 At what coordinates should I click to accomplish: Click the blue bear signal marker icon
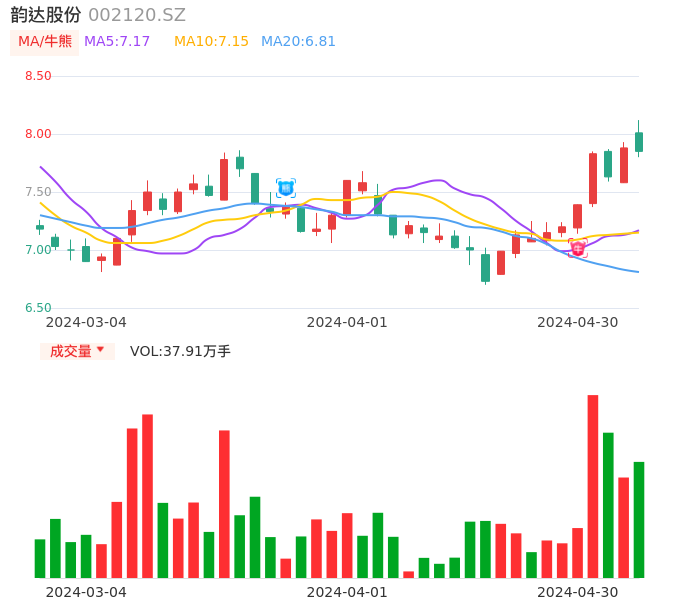click(x=285, y=187)
